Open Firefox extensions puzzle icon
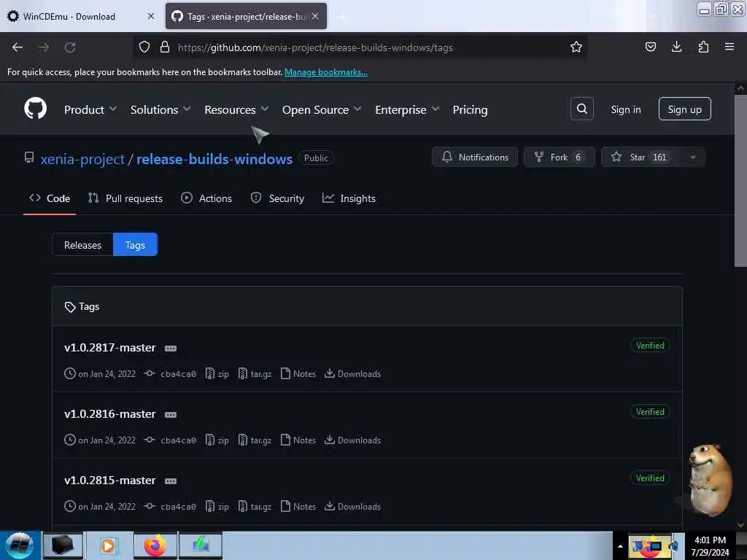 [x=703, y=47]
